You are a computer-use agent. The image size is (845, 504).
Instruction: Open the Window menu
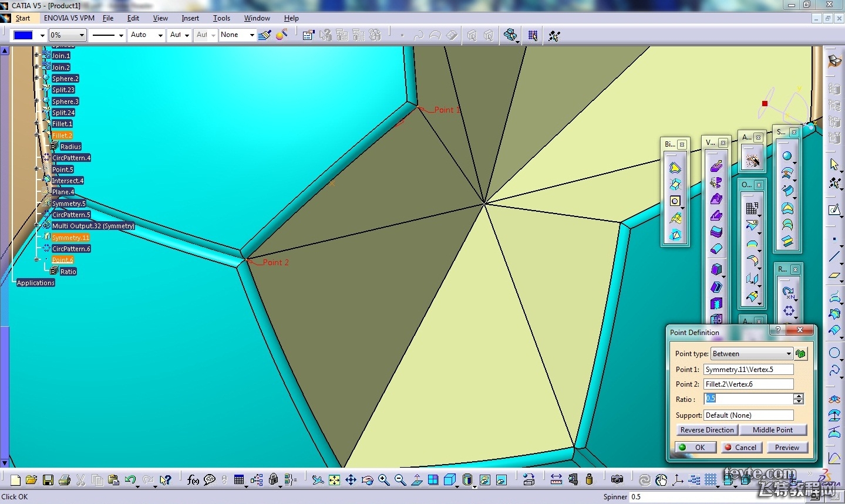click(257, 18)
